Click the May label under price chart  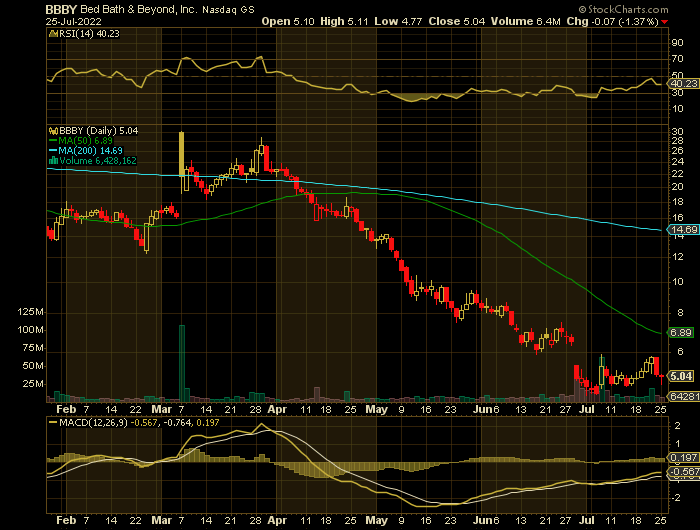(x=376, y=409)
